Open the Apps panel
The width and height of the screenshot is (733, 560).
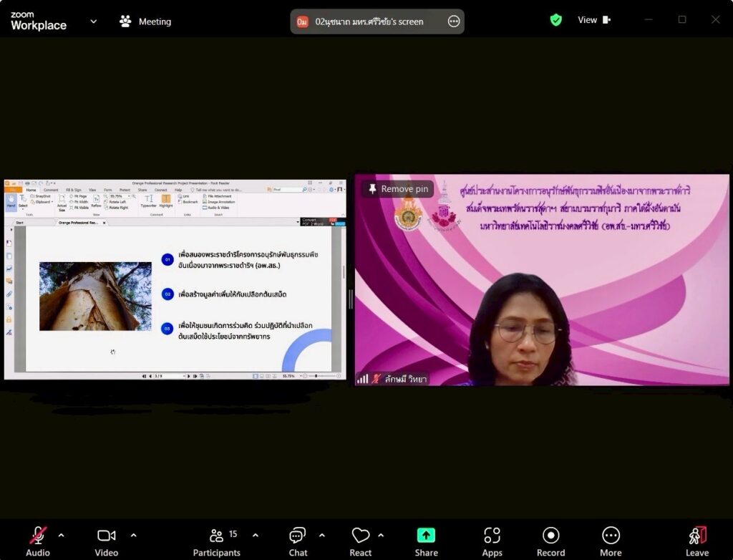(x=492, y=542)
